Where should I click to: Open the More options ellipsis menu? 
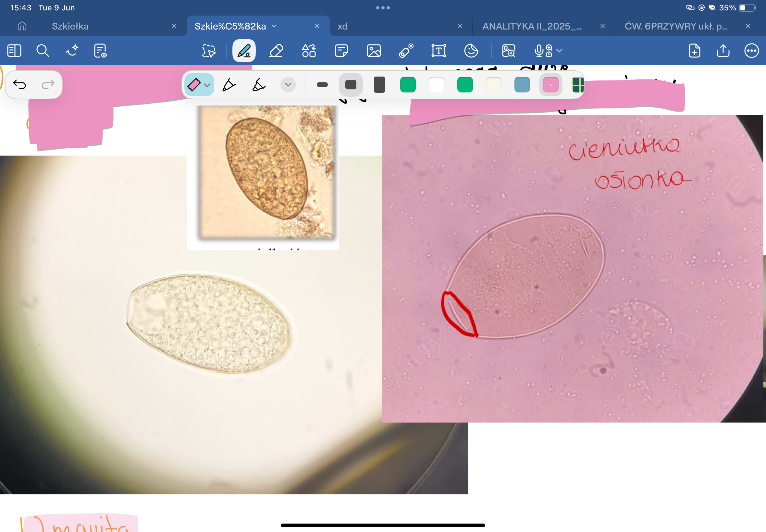pos(752,51)
